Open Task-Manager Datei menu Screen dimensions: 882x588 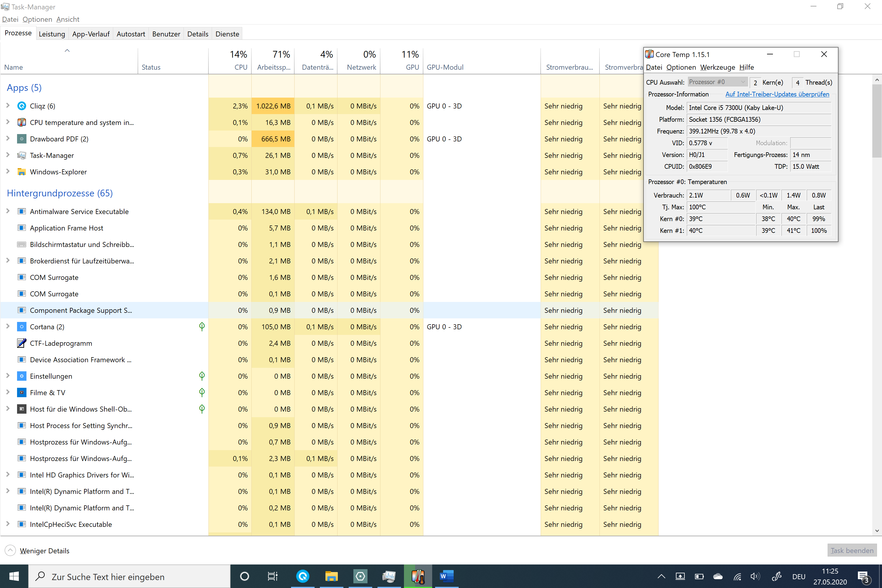[x=10, y=19]
